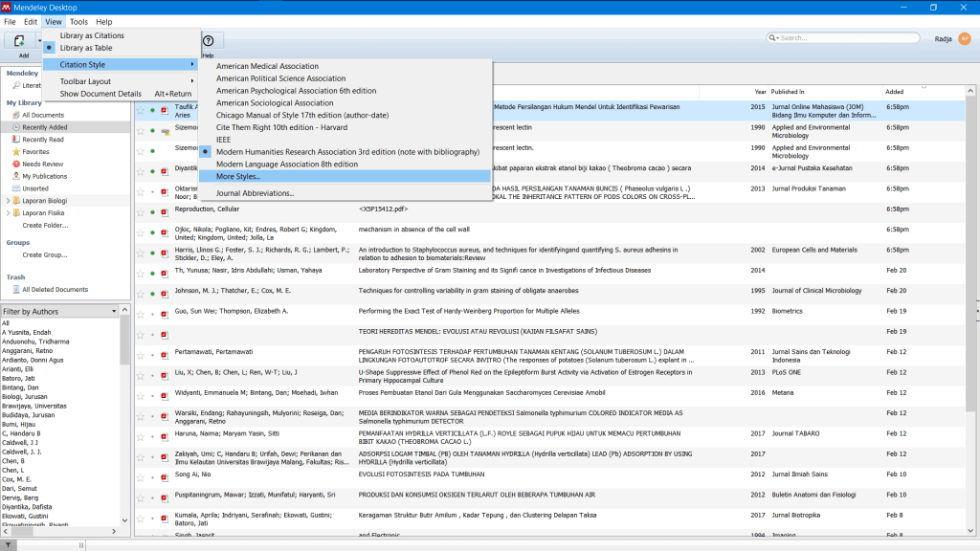Click Create Folder... in My Library
The image size is (980, 551).
point(45,226)
